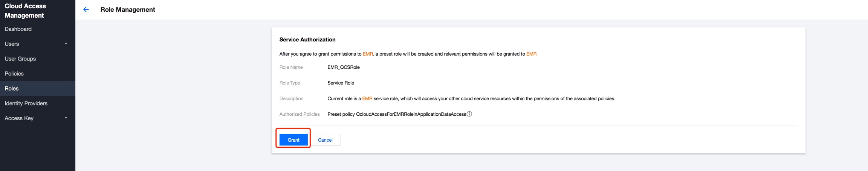Go to User Groups in the sidebar
Screen dimensions: 868x171
pos(20,59)
